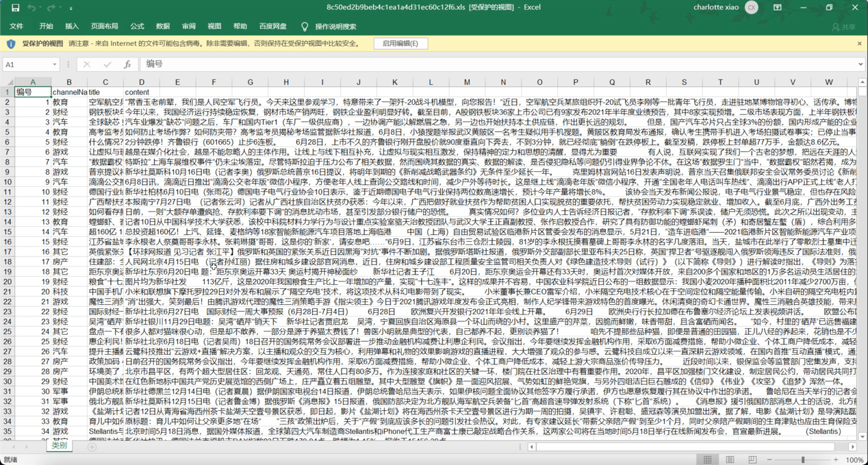Click horizontal scrollbar right arrow

853,447
